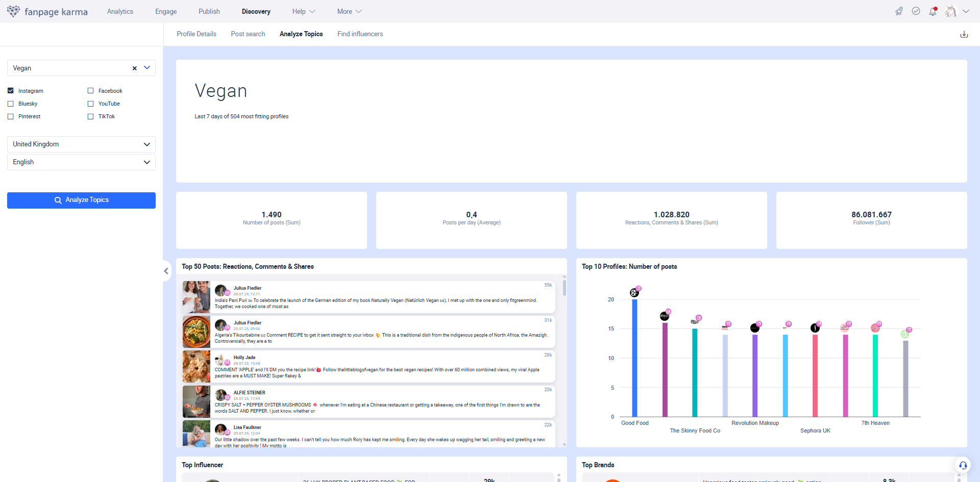
Task: Open the Publish section
Action: (209, 11)
